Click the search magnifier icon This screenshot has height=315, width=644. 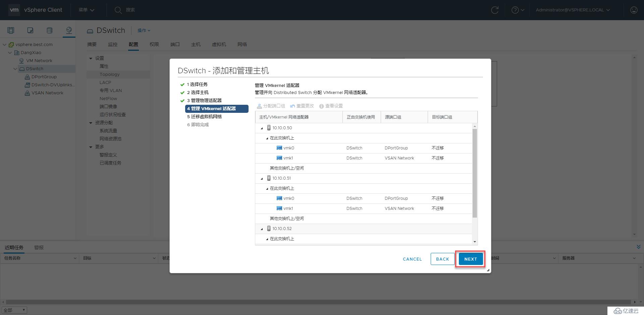pyautogui.click(x=118, y=10)
